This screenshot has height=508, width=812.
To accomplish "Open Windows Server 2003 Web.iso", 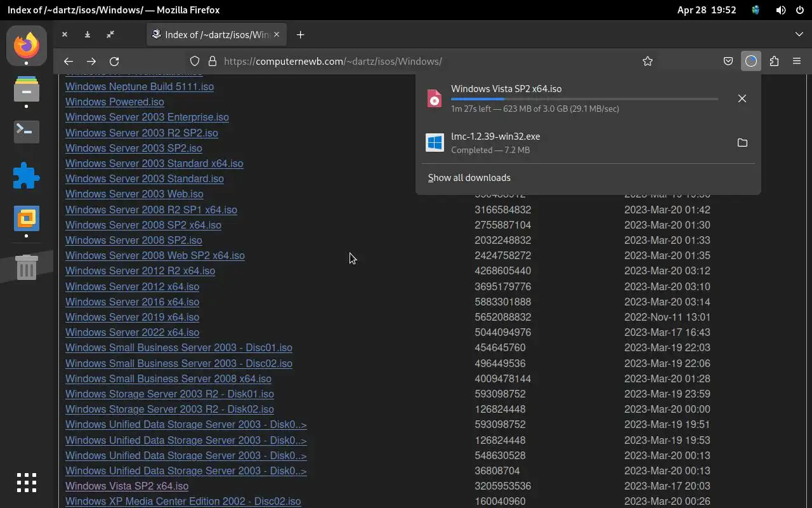I will (x=134, y=194).
